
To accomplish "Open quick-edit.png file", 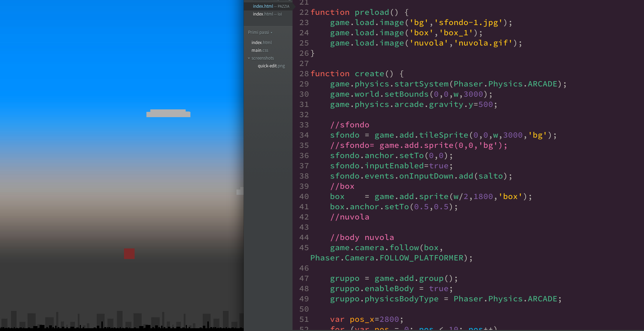I will pos(271,66).
